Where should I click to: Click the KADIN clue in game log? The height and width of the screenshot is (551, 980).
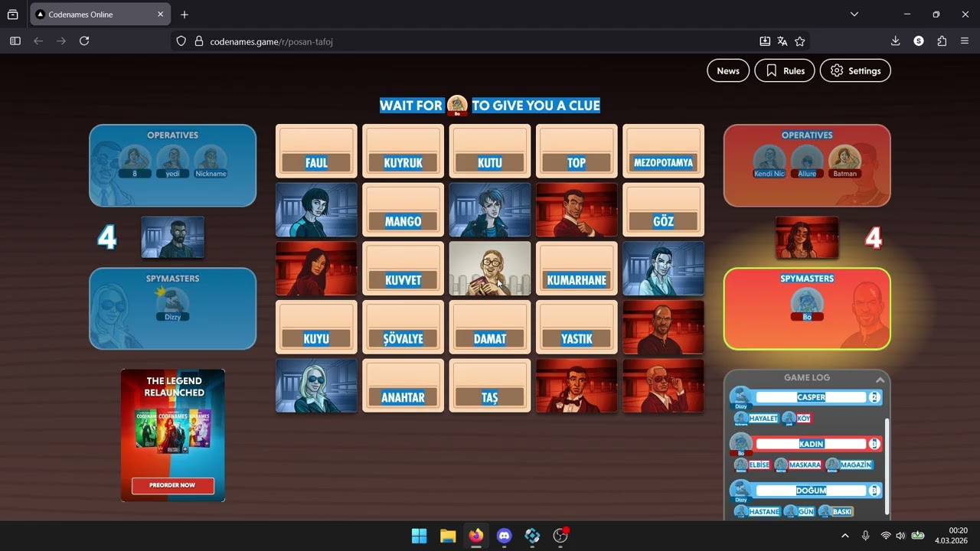pos(811,444)
